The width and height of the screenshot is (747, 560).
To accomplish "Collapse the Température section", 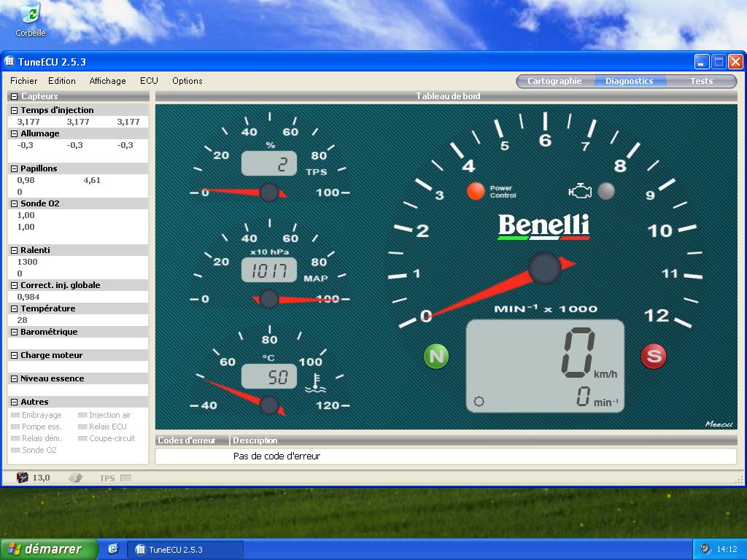I will [x=15, y=309].
